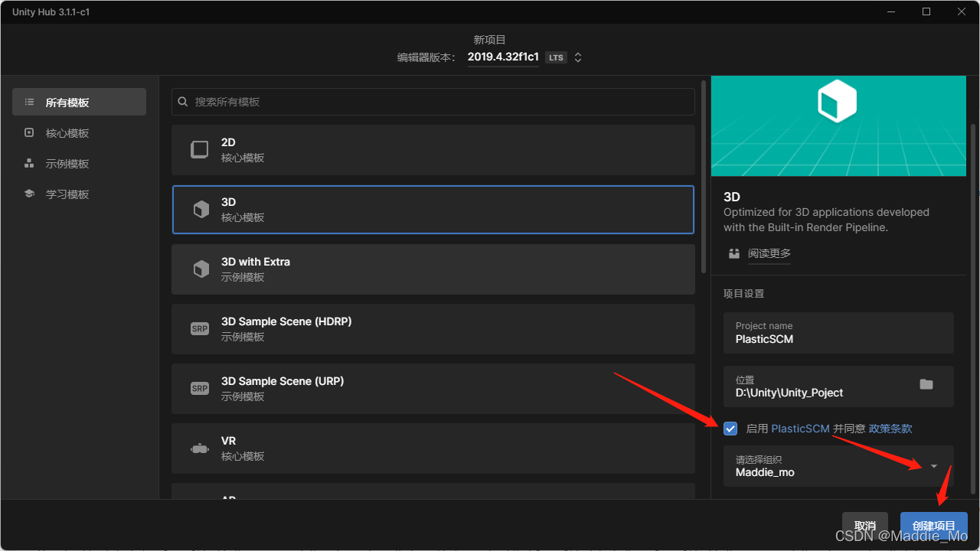980x551 pixels.
Task: Select the VR core template title
Action: point(228,441)
